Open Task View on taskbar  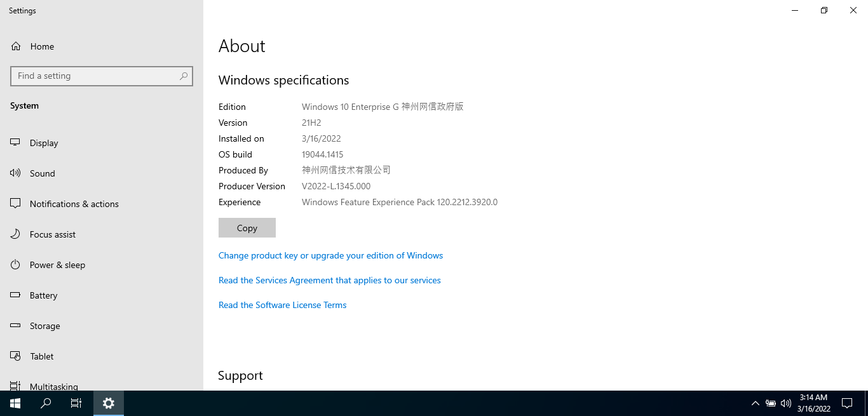(x=76, y=403)
